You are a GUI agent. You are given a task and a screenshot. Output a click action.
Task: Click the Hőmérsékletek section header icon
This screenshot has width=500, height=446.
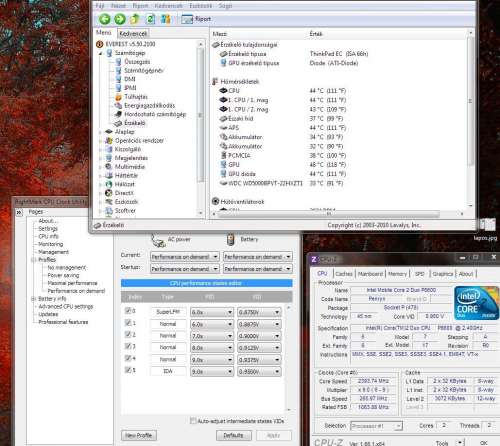[216, 81]
